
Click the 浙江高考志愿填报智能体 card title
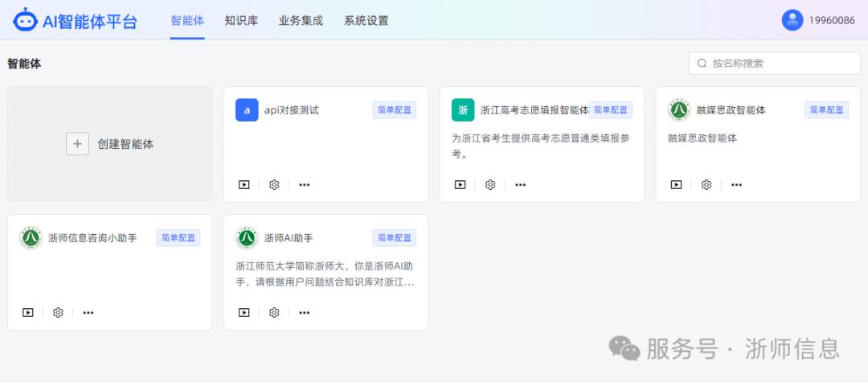click(x=534, y=109)
